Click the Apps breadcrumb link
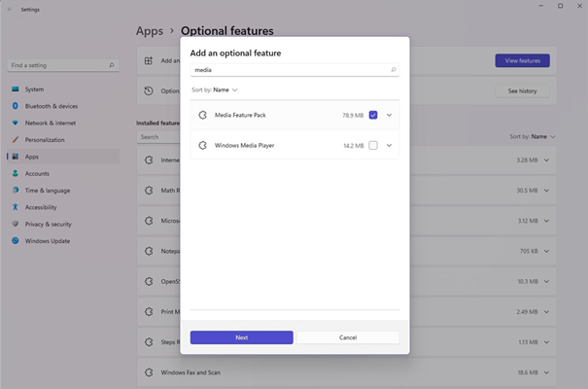588x389 pixels. [x=150, y=31]
